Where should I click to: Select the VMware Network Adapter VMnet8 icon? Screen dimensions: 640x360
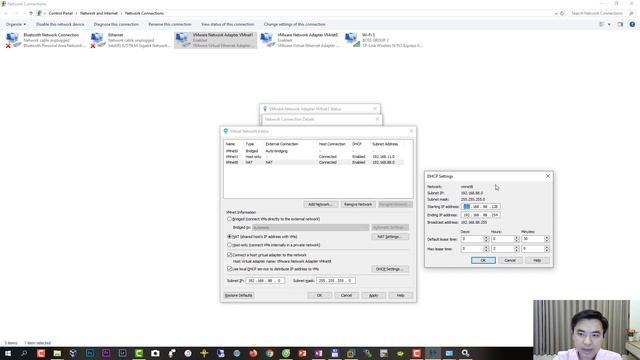tap(267, 40)
